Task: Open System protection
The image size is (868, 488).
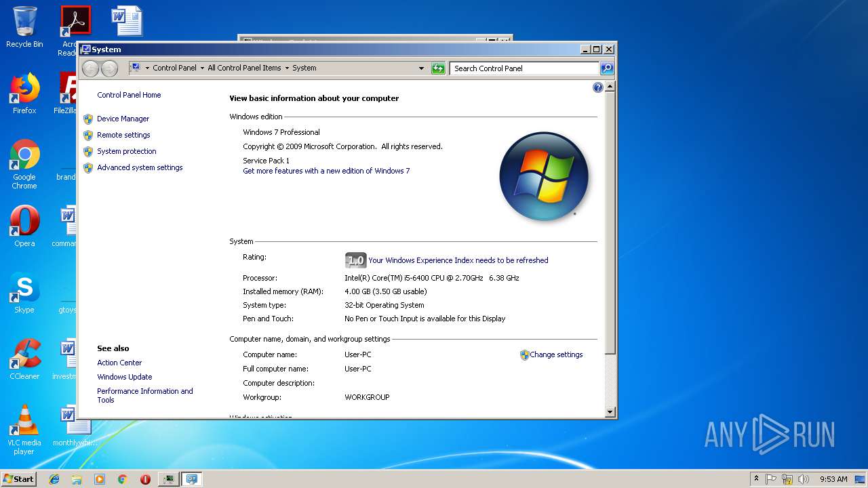Action: pos(126,151)
